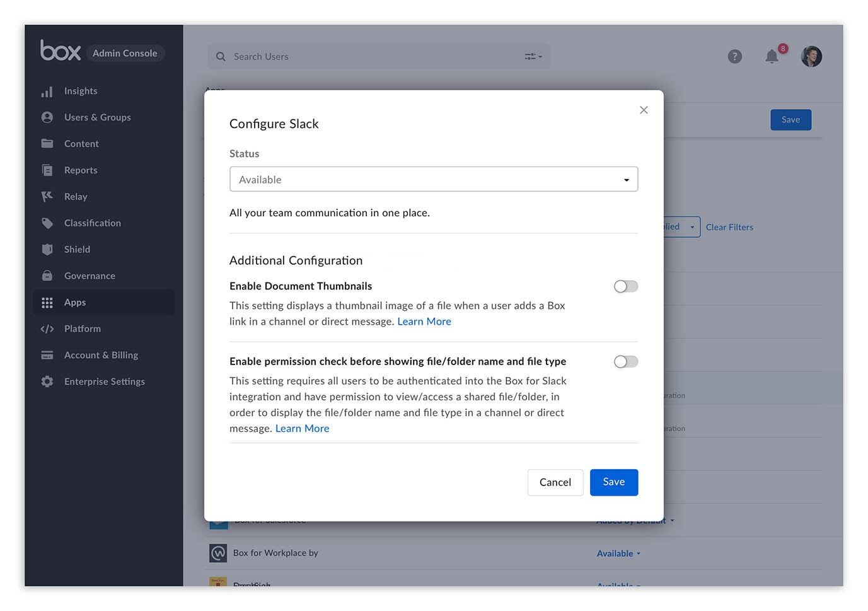Image resolution: width=868 pixels, height=611 pixels.
Task: Close the Configure Slack dialog
Action: 644,110
